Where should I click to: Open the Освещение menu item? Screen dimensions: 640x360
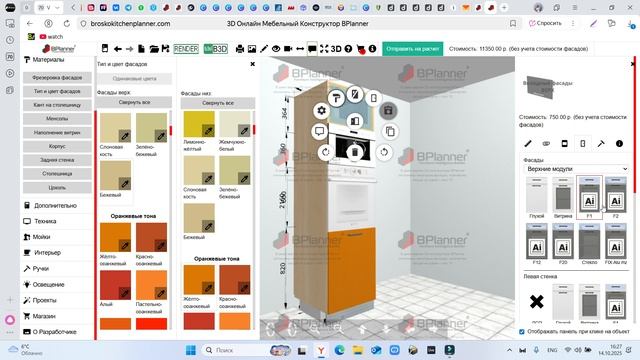(49, 284)
